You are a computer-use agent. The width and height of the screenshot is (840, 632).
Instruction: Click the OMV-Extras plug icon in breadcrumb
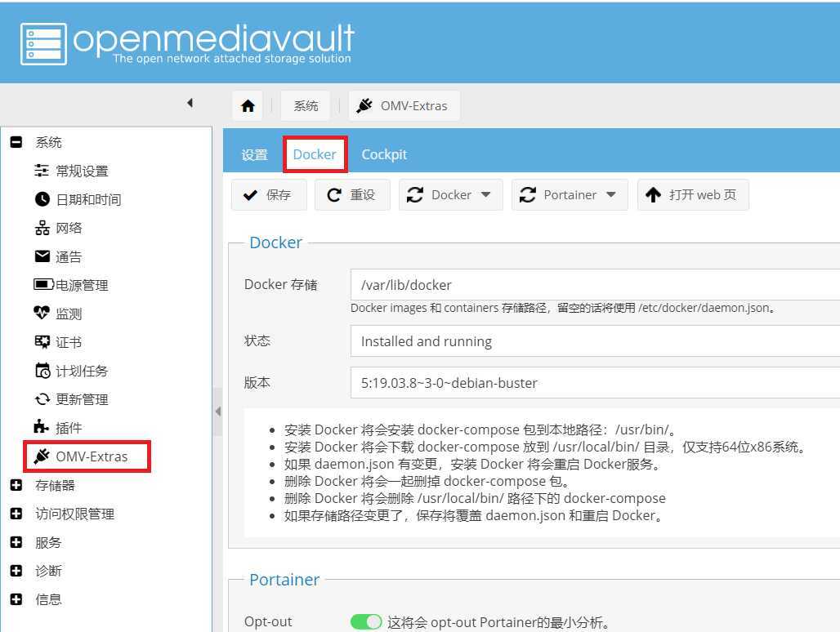[364, 105]
